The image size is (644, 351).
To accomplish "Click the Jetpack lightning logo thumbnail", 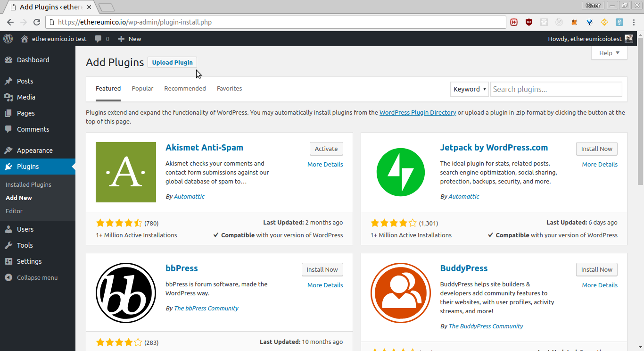I will pos(400,172).
